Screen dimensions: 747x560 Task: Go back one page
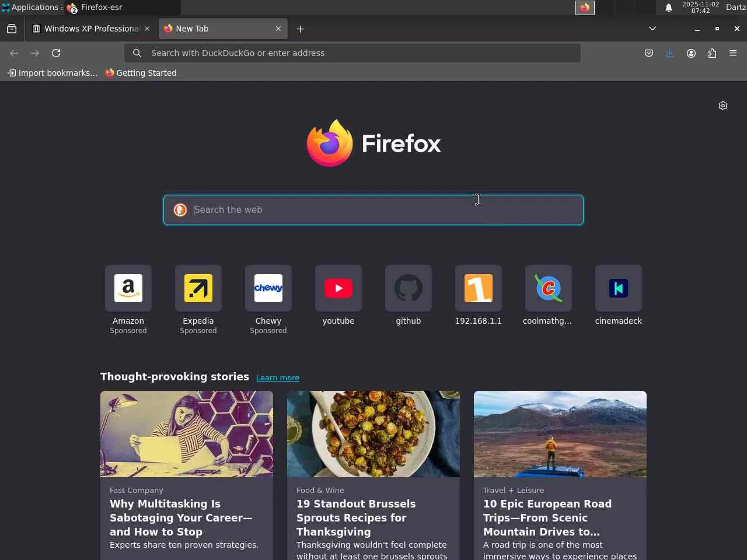[14, 53]
